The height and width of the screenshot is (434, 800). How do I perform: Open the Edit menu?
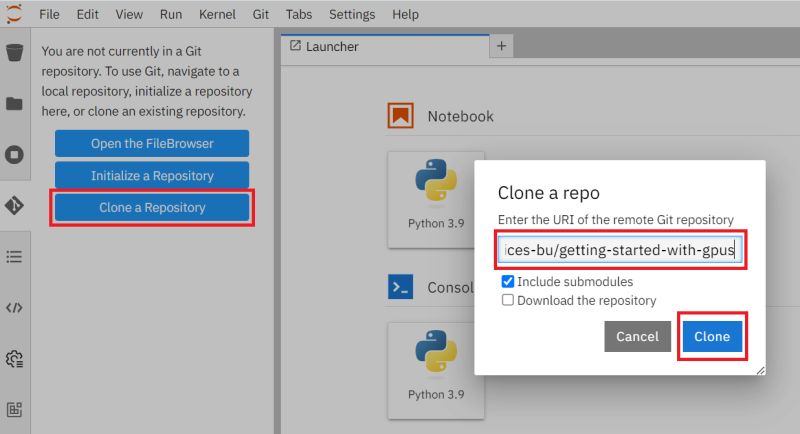click(87, 14)
